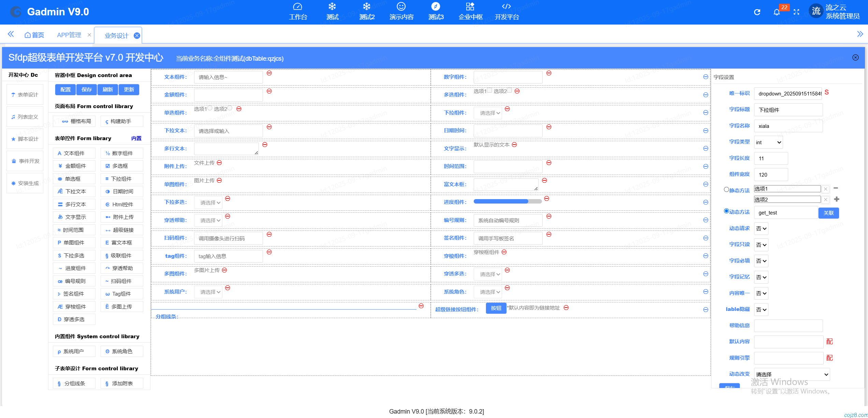
Task: Click the refresh icon in top header
Action: click(757, 12)
